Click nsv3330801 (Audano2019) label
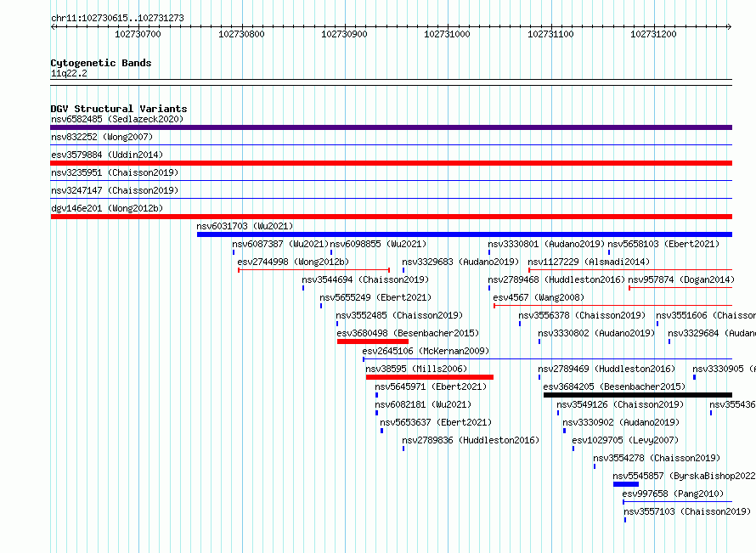Screen dimensions: 756x553 [546, 244]
